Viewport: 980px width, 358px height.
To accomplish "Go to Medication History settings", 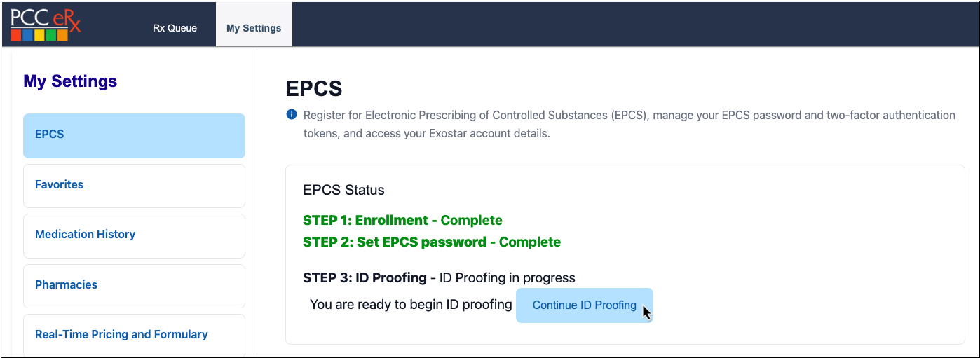I will [x=134, y=235].
